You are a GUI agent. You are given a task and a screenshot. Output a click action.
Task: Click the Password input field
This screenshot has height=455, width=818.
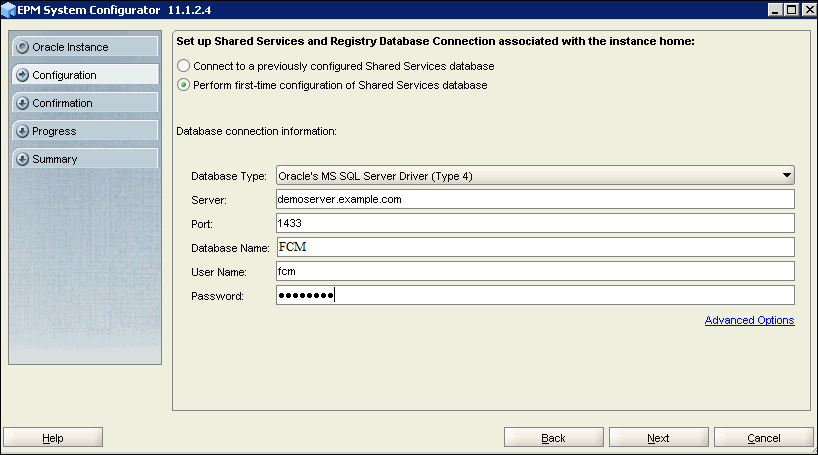[535, 295]
